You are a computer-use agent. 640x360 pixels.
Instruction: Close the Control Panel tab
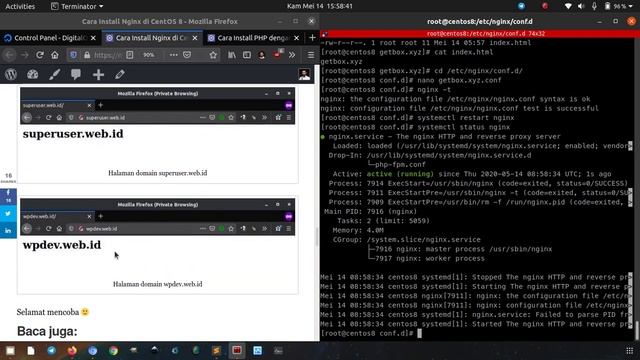point(93,38)
